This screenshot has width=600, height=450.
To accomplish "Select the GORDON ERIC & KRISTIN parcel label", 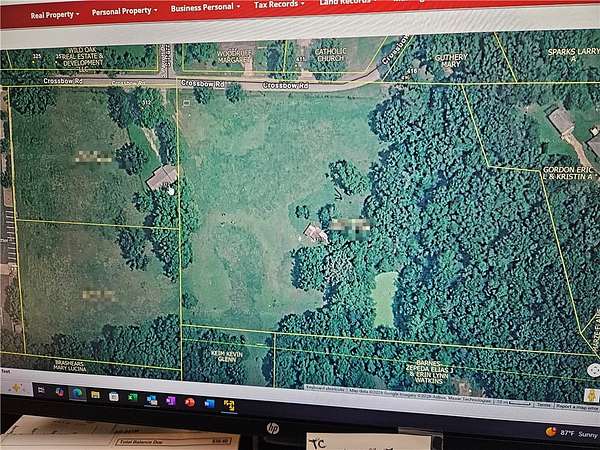I will pyautogui.click(x=569, y=173).
